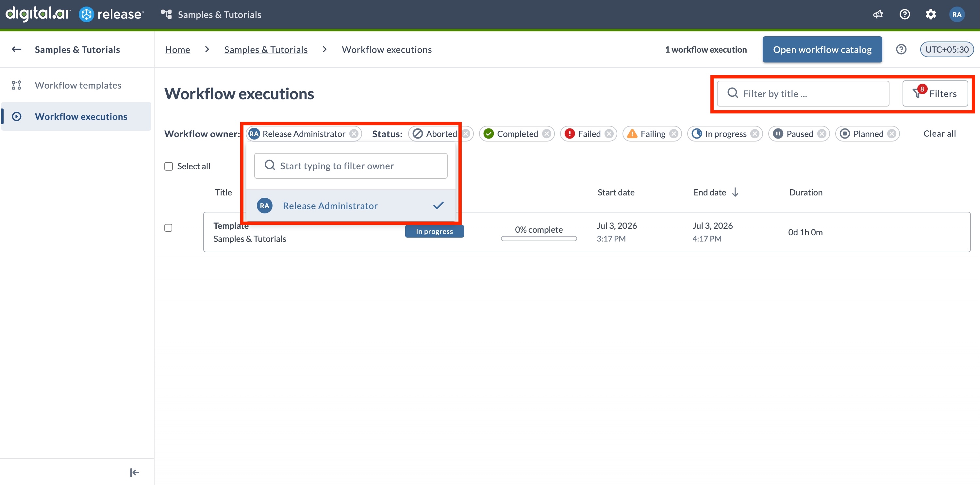The image size is (980, 485).
Task: Focus the Filter by title input
Action: click(803, 93)
